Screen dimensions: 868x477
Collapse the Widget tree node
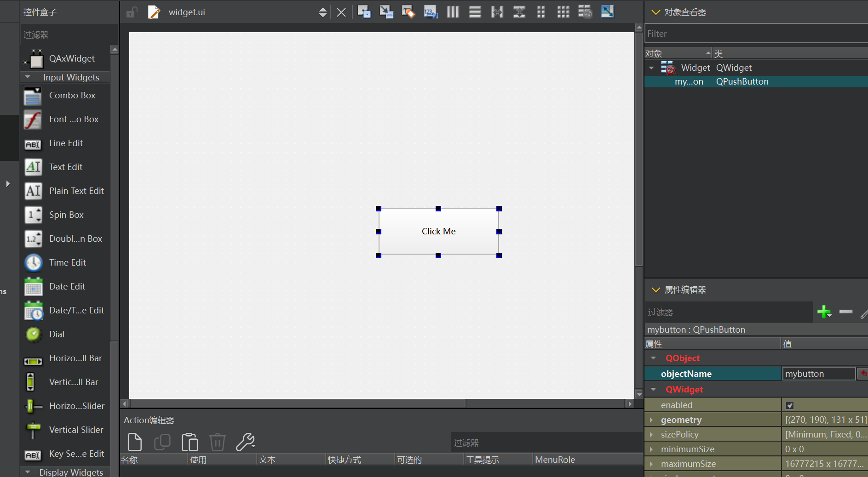click(651, 68)
